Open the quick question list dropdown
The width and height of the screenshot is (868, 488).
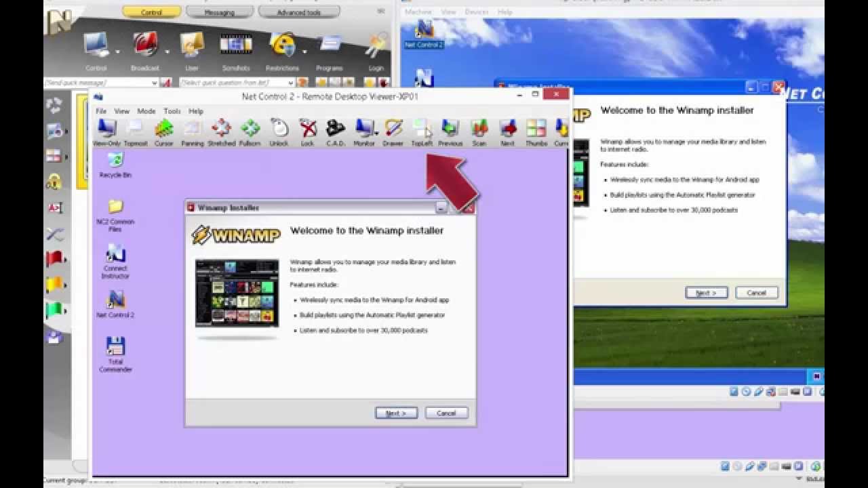[x=293, y=83]
